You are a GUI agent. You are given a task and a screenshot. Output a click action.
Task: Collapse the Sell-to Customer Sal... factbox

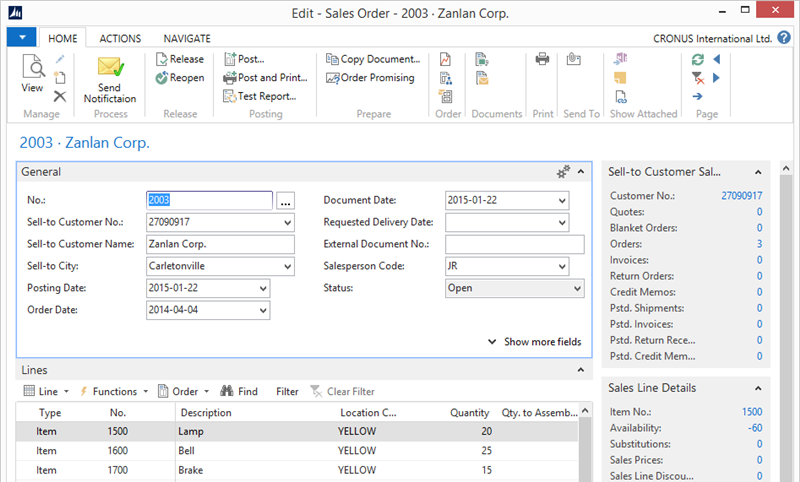[758, 172]
